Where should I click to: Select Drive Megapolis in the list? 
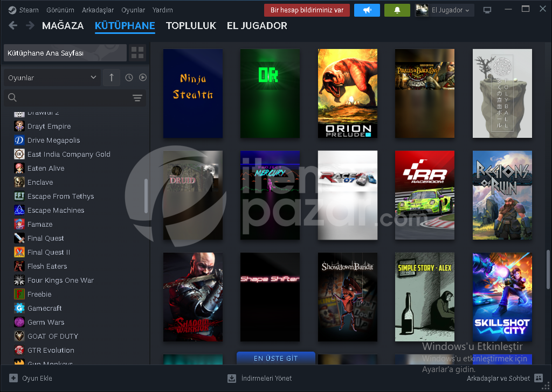click(x=53, y=141)
